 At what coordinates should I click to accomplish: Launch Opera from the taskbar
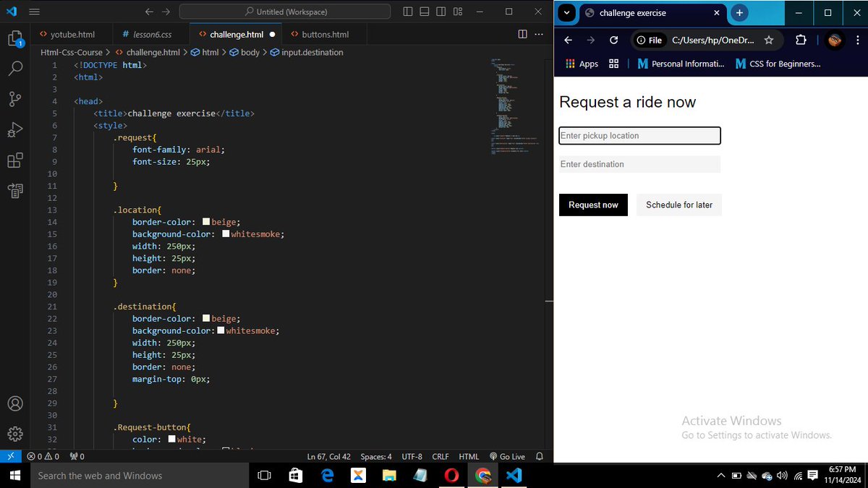(x=451, y=475)
